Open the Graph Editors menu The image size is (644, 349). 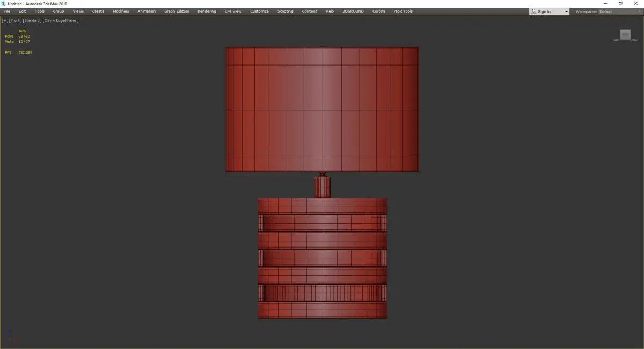[x=177, y=11]
